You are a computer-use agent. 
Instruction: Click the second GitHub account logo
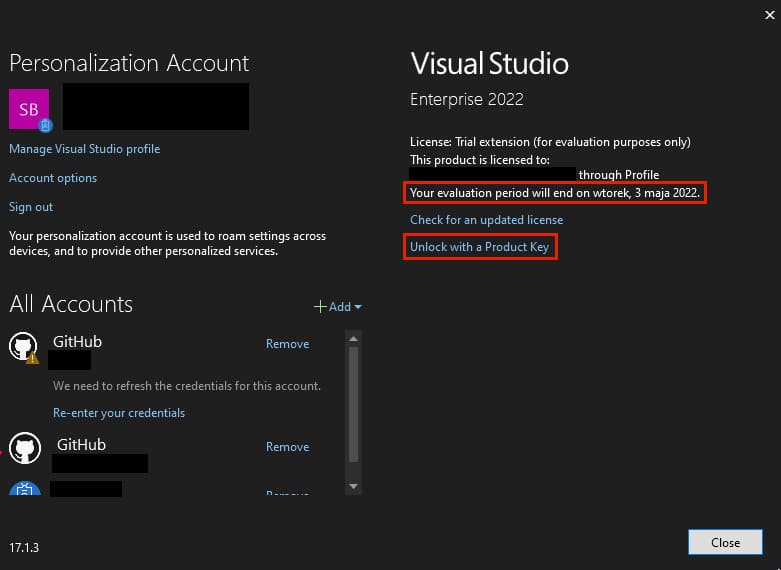pyautogui.click(x=23, y=447)
